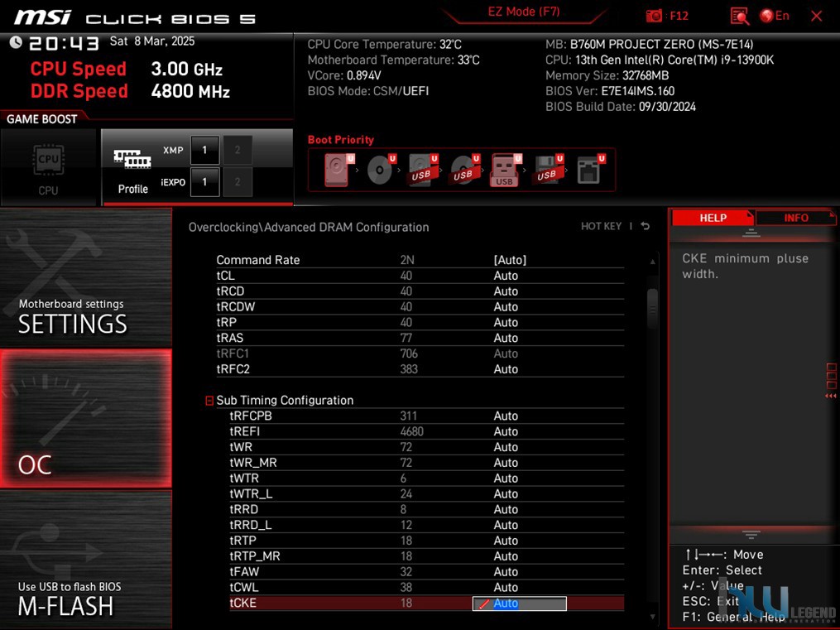Select the tRRD row
The width and height of the screenshot is (840, 630).
click(426, 509)
